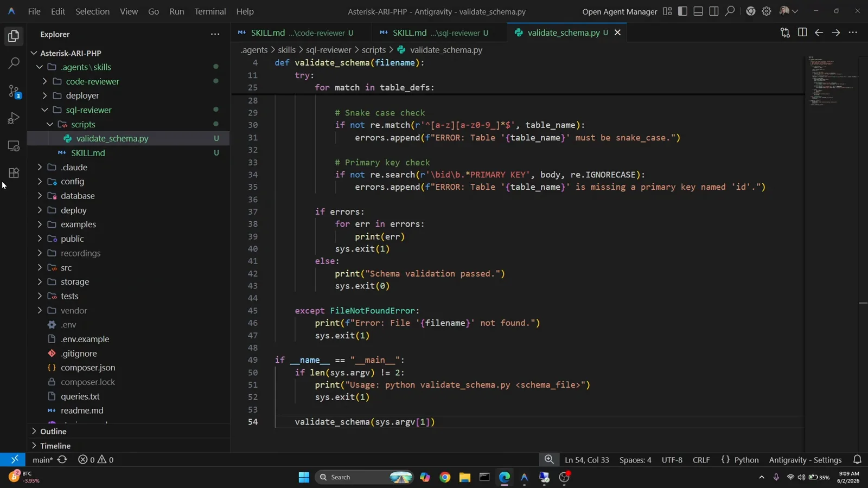
Task: Close the validate_schema.py tab
Action: click(617, 33)
